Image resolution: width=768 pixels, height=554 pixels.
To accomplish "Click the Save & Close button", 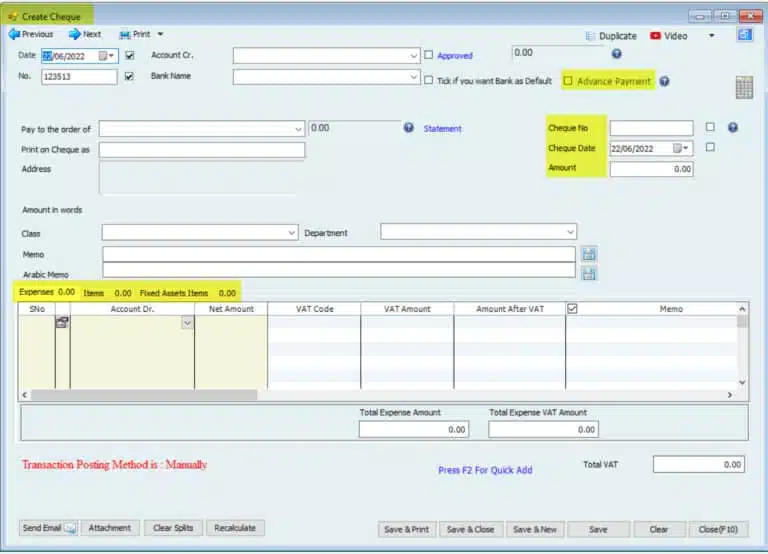I will click(x=469, y=529).
